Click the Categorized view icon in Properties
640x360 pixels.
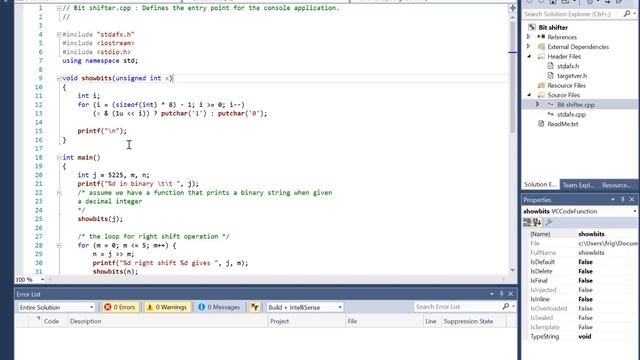527,222
